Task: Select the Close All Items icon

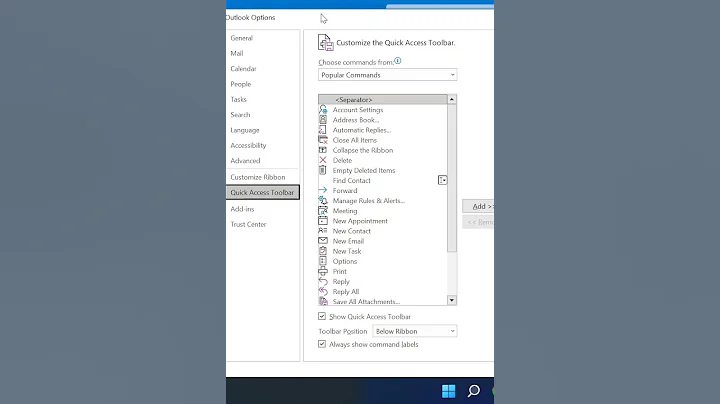Action: [x=323, y=140]
